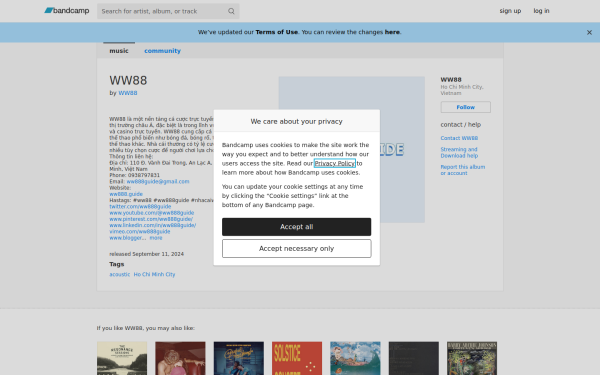The height and width of the screenshot is (375, 600).
Task: Click the WW88 name in the sidebar
Action: (451, 80)
